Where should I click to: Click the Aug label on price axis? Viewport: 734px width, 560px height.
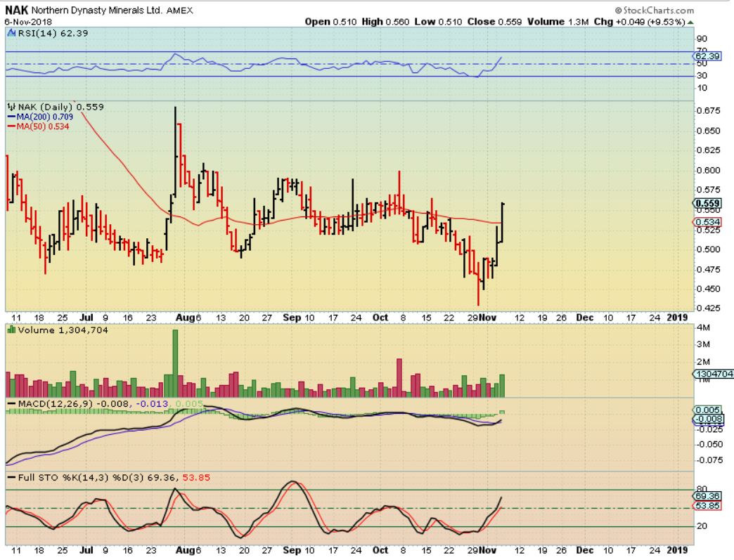coord(185,318)
